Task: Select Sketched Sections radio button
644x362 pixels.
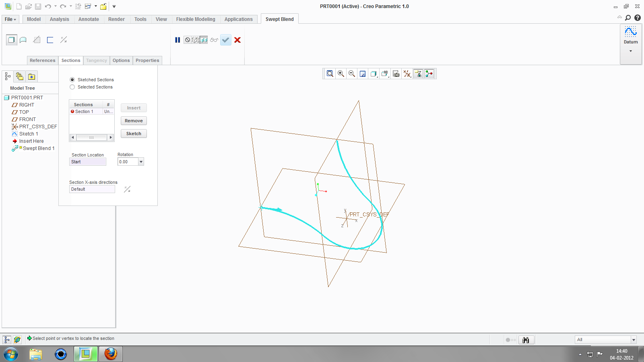Action: [x=72, y=80]
